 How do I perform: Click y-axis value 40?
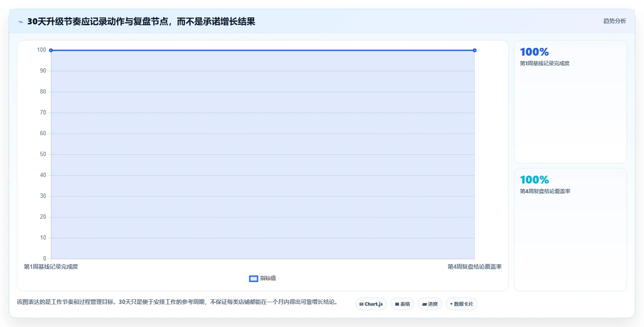pyautogui.click(x=43, y=175)
